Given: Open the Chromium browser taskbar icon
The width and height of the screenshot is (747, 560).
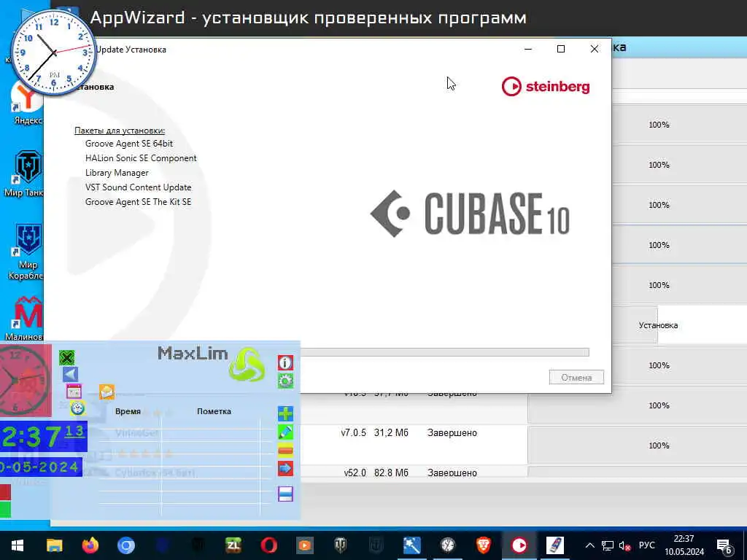Looking at the screenshot, I should [x=126, y=545].
